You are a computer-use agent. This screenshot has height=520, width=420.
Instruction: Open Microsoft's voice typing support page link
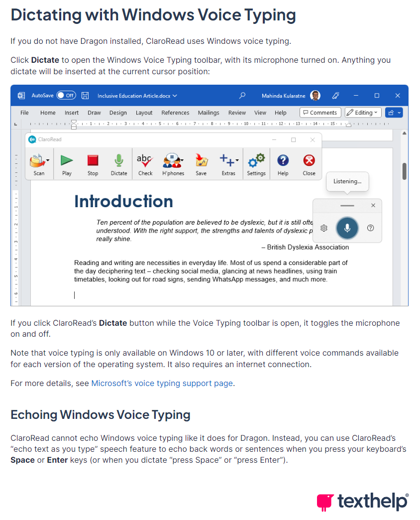pos(162,384)
